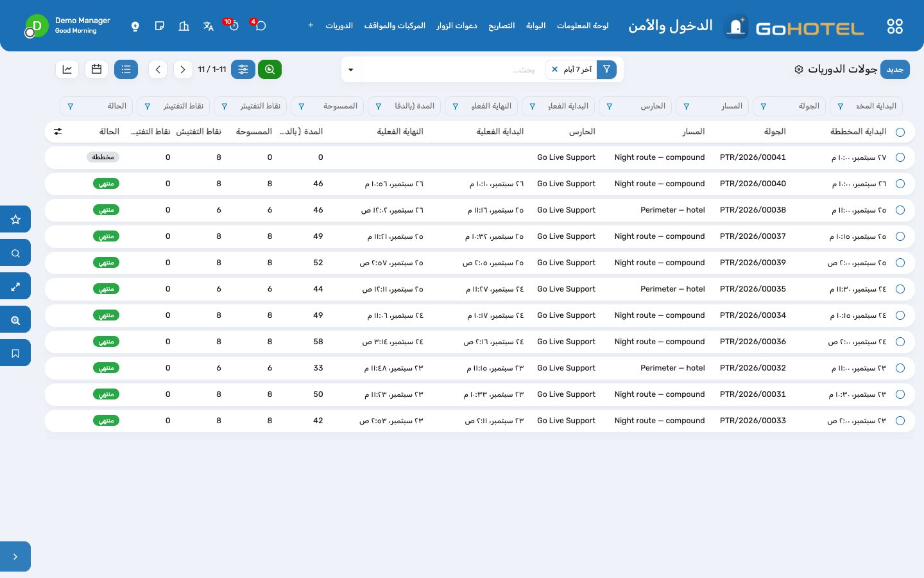Open the settings gear beside جولات الدوريات
The width and height of the screenshot is (924, 578).
click(799, 69)
